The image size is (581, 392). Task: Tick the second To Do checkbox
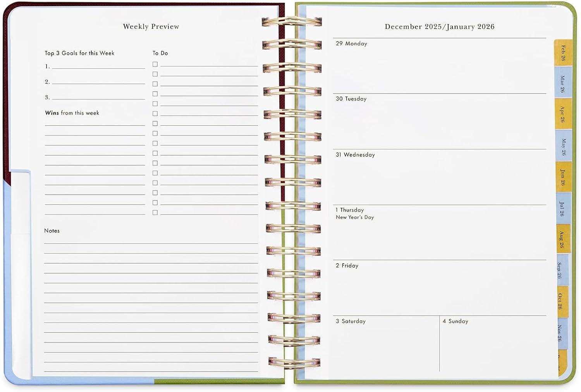coord(155,74)
